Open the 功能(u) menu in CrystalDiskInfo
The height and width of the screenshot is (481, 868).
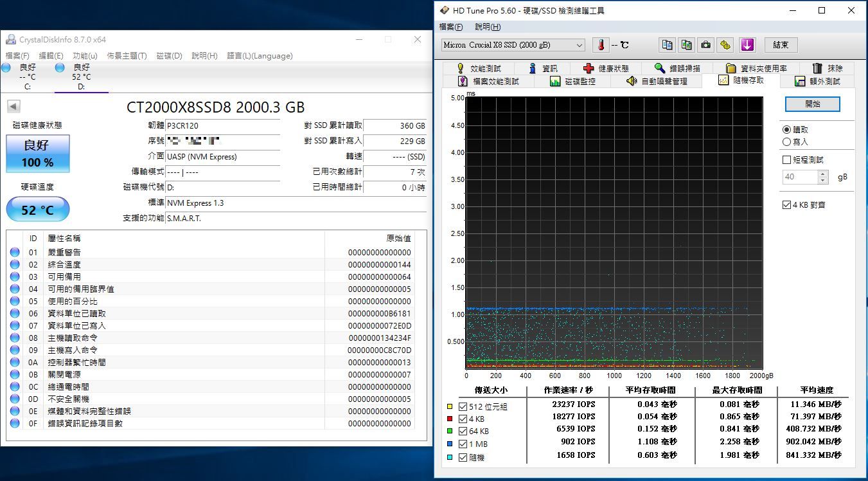(85, 56)
